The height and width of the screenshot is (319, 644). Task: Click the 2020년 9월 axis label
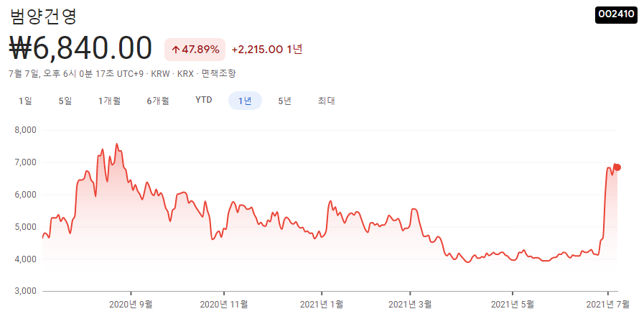tap(131, 305)
